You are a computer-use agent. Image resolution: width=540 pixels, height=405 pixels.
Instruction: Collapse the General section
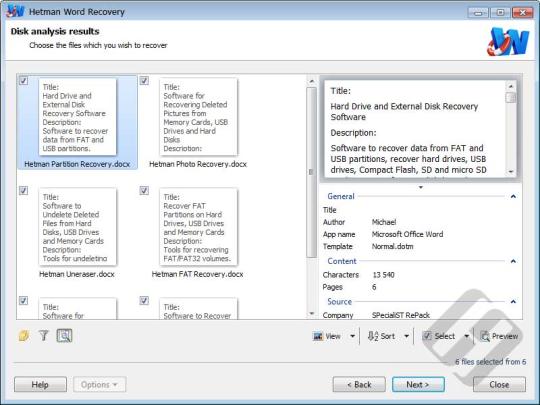pyautogui.click(x=513, y=196)
